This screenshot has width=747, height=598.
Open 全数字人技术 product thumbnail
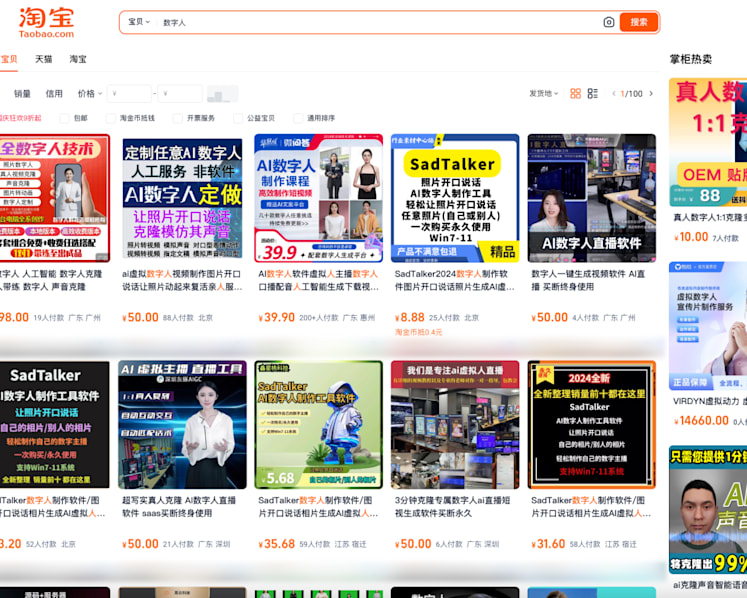point(55,198)
